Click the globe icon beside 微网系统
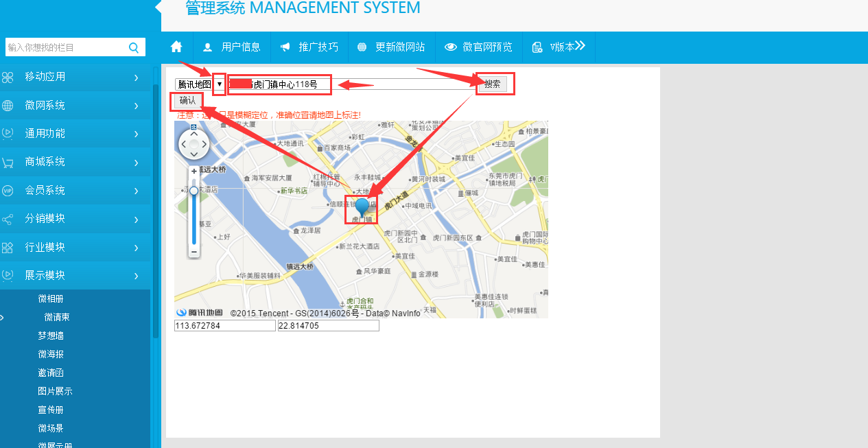Screen dimensions: 868x448 (x=8, y=106)
